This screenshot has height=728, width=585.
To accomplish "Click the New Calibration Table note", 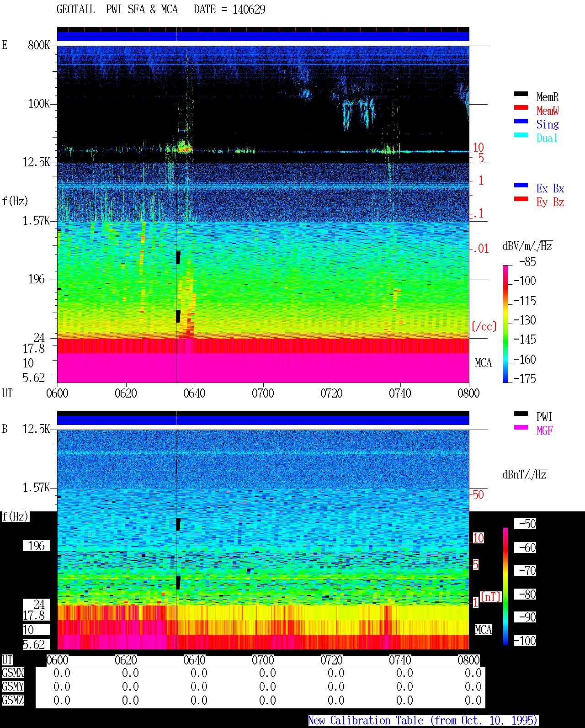I will pyautogui.click(x=423, y=721).
